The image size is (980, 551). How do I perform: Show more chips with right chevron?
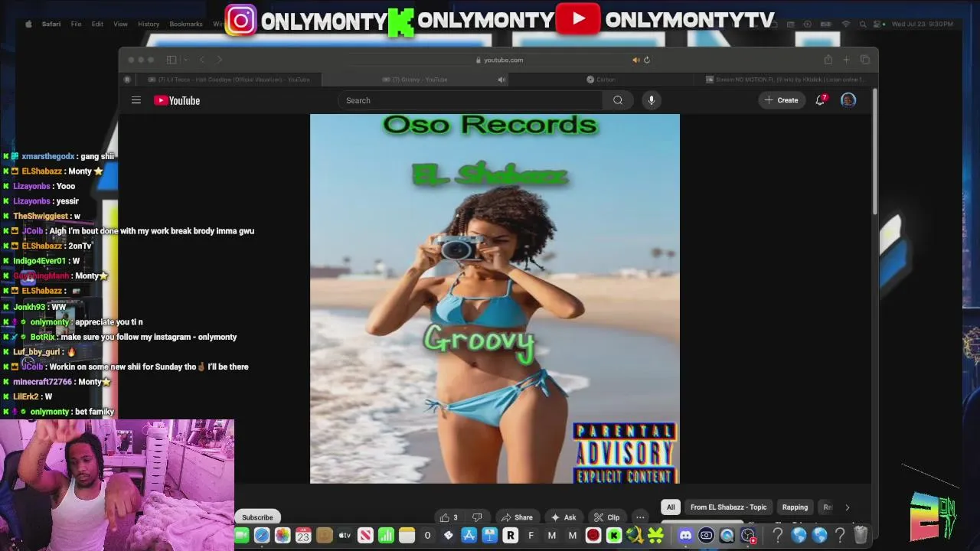[x=847, y=507]
